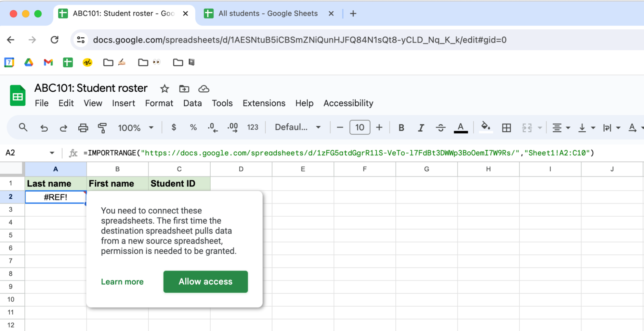This screenshot has width=644, height=331.
Task: Open text wrapping dropdown
Action: tap(611, 128)
